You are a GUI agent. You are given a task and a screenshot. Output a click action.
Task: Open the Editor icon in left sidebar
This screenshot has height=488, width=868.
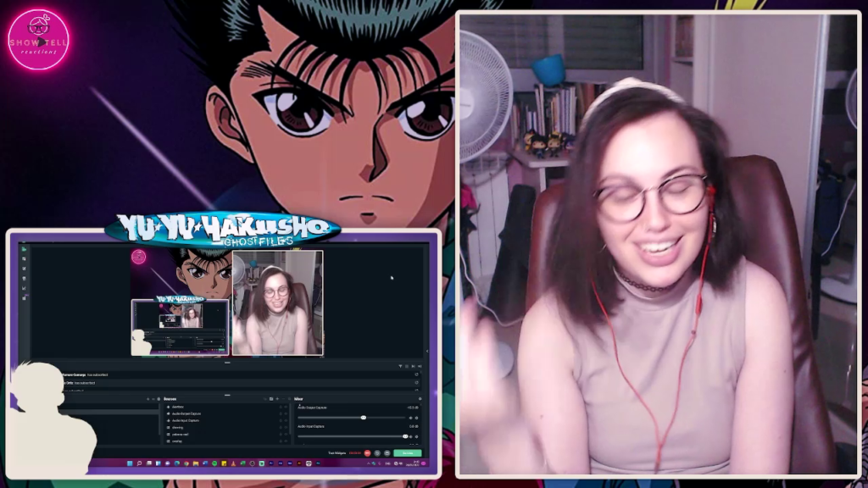[x=24, y=250]
